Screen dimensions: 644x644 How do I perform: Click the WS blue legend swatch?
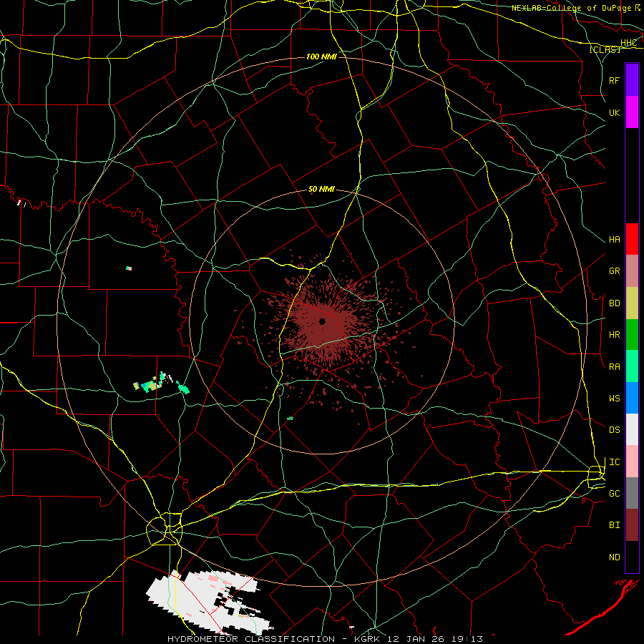coord(632,398)
